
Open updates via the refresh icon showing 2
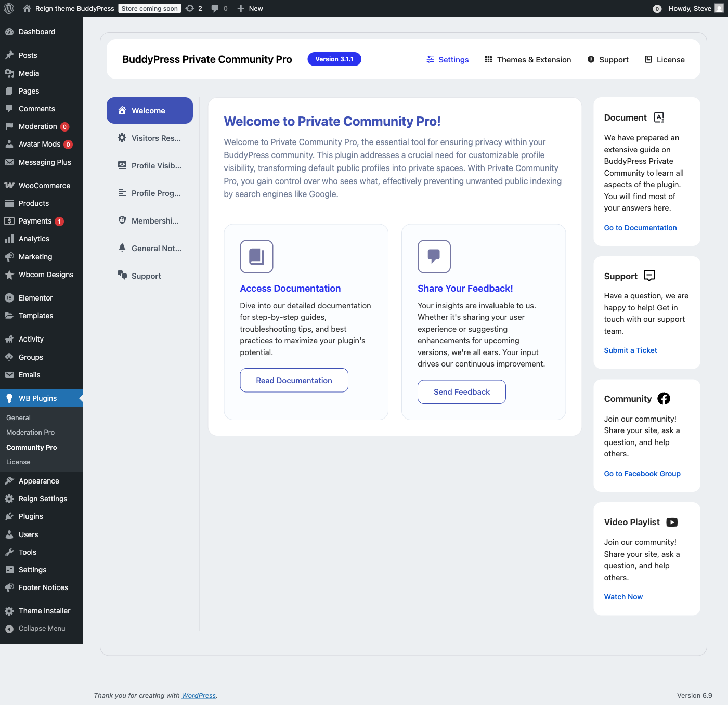tap(193, 8)
